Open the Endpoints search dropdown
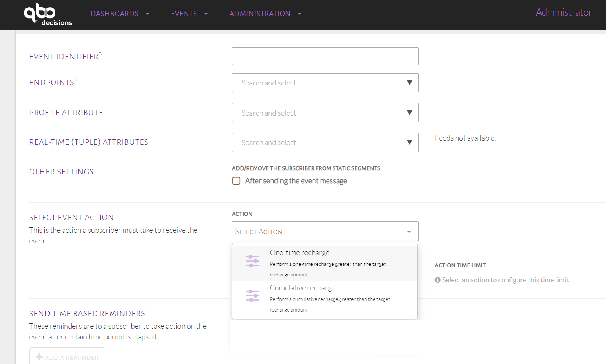 [325, 83]
